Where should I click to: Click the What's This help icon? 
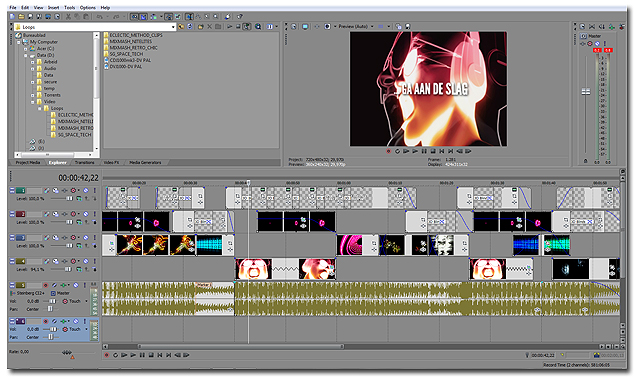click(x=240, y=17)
